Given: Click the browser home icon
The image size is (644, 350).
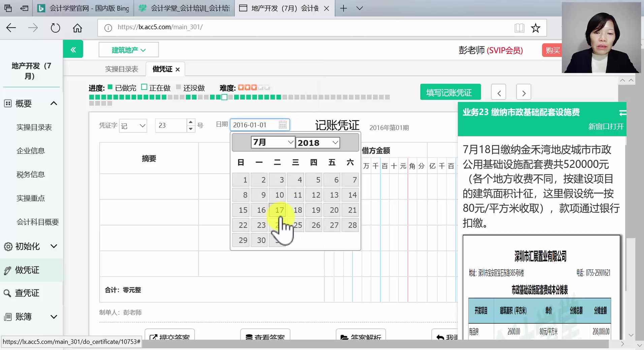Looking at the screenshot, I should tap(77, 28).
